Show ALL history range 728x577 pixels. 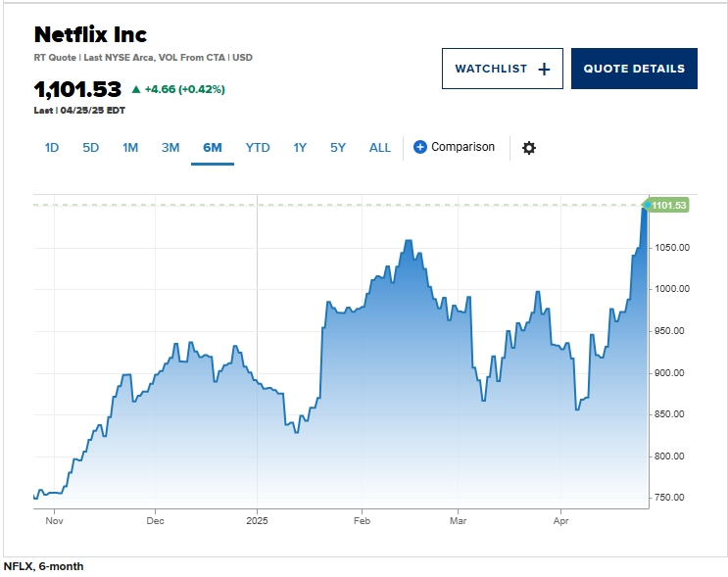[380, 148]
